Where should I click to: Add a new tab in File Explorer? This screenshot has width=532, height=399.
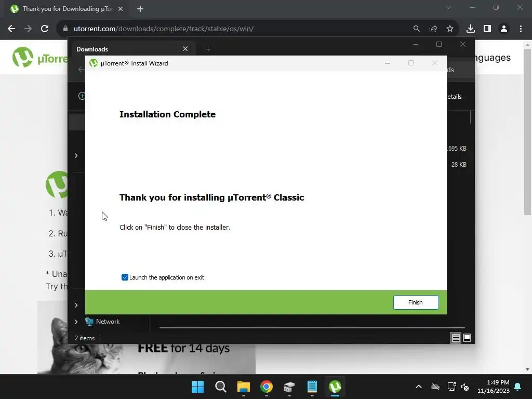(208, 49)
